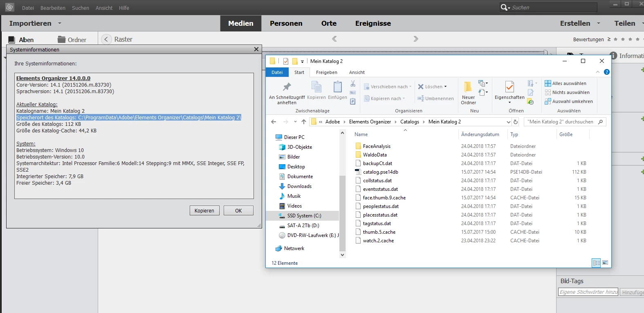Image resolution: width=644 pixels, height=313 pixels.
Task: Click Umbenennen in the ribbon
Action: [x=435, y=98]
